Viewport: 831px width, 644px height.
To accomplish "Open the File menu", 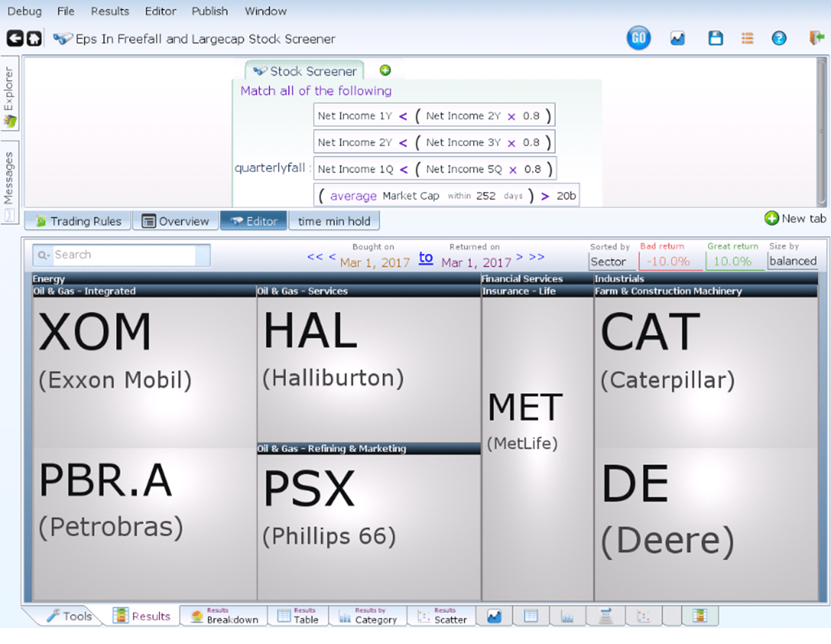I will pos(66,11).
